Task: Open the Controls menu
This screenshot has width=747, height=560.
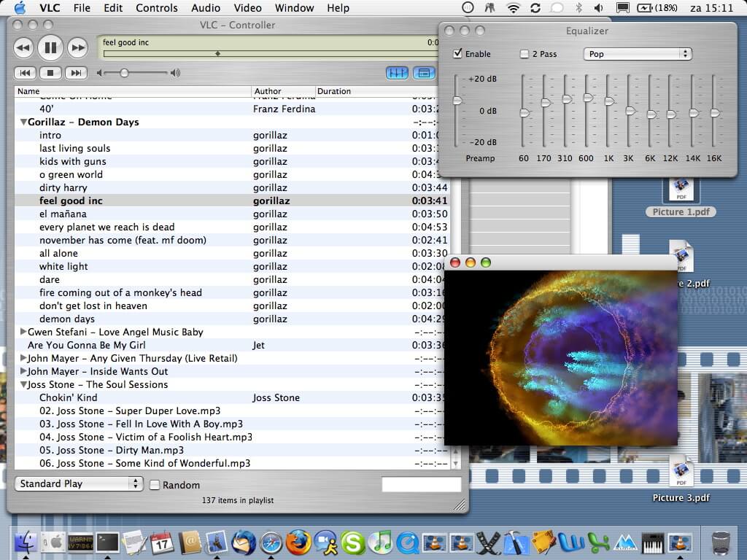Action: (x=157, y=8)
